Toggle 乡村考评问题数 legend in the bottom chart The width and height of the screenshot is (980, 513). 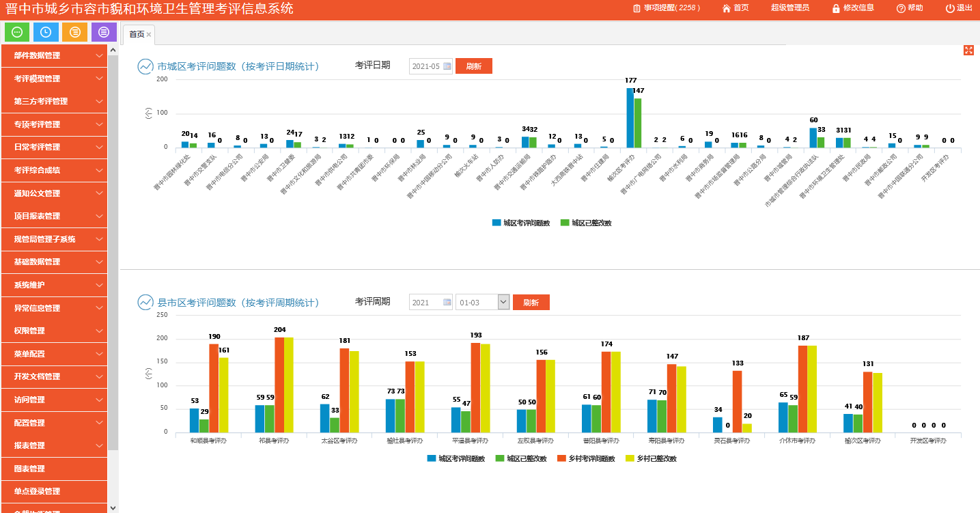(587, 459)
